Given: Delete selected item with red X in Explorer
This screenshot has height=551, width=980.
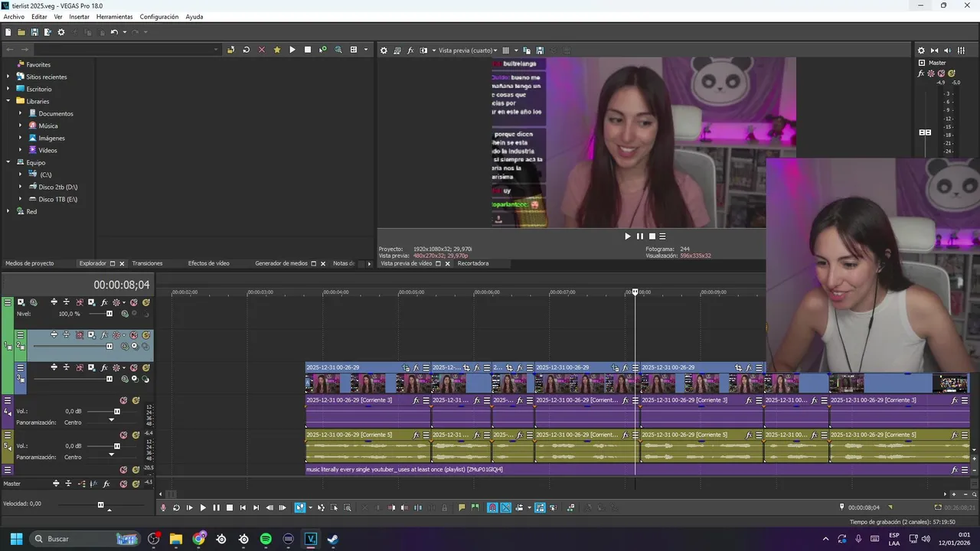Looking at the screenshot, I should [x=261, y=50].
